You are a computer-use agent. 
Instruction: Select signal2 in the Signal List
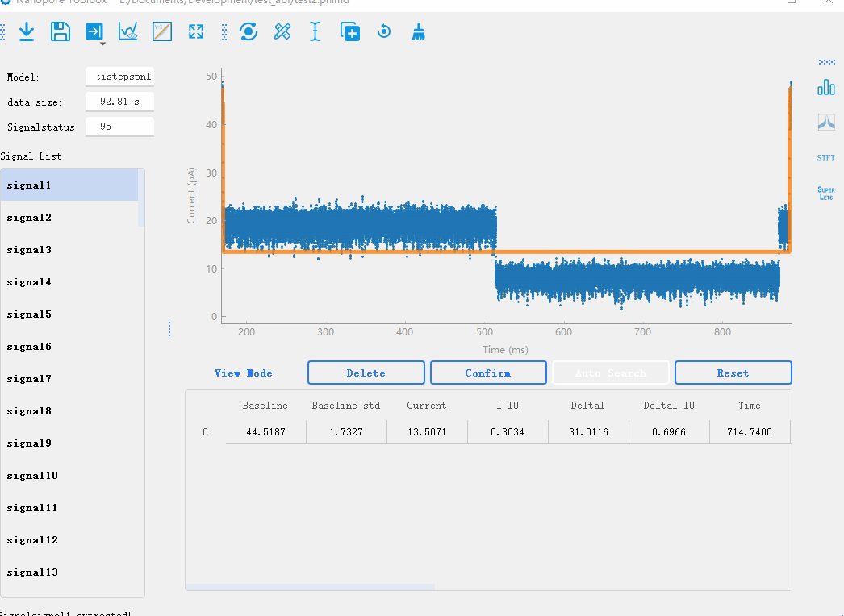(69, 218)
